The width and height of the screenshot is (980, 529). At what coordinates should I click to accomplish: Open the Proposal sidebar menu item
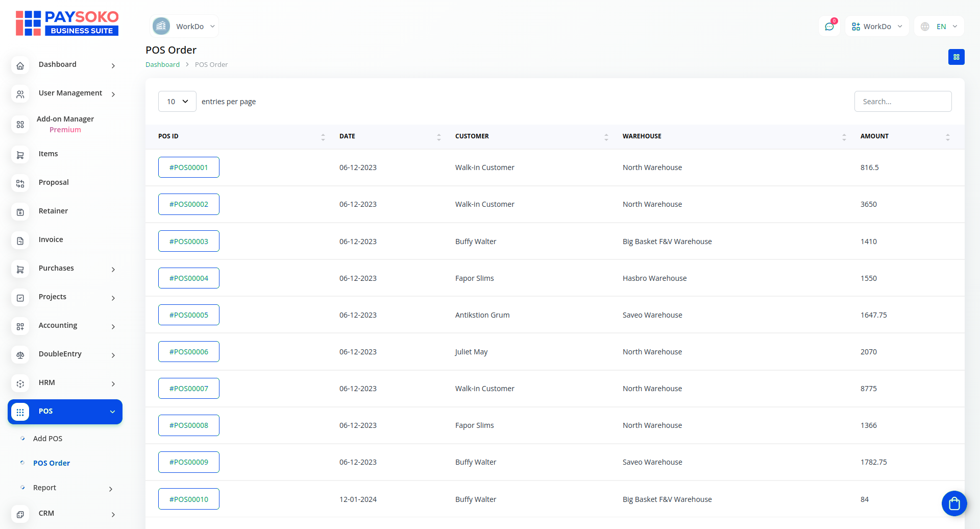click(54, 183)
